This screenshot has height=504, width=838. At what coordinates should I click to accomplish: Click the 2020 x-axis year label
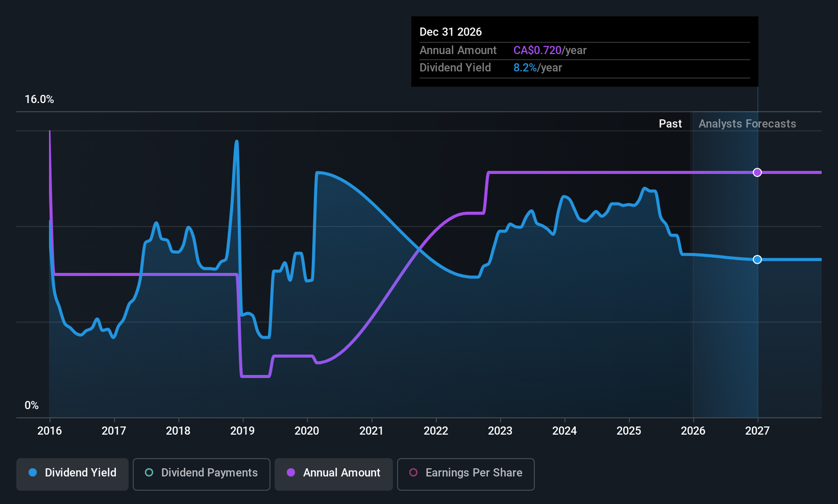pos(307,431)
